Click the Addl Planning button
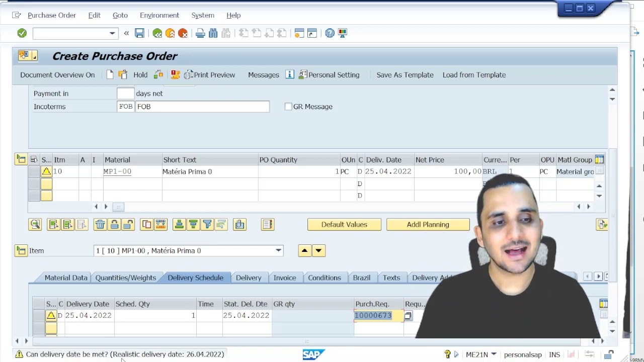Viewport: 644px width, 362px height. pyautogui.click(x=428, y=225)
